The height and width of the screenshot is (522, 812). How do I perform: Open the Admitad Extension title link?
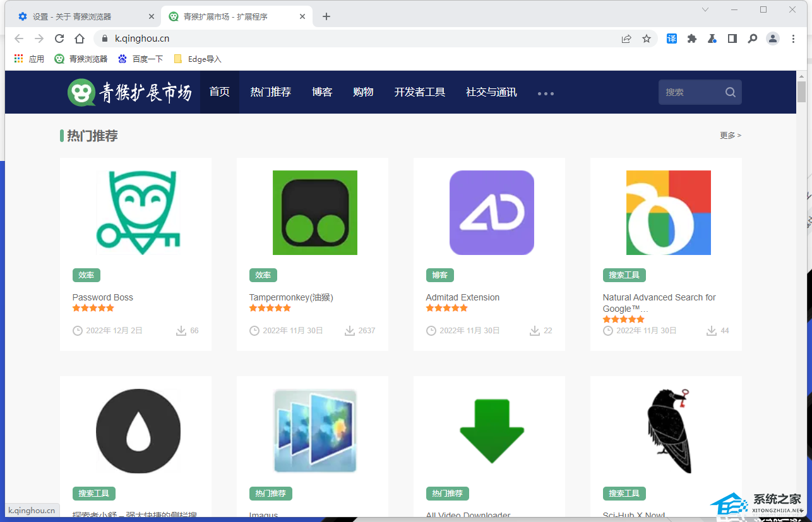tap(463, 297)
